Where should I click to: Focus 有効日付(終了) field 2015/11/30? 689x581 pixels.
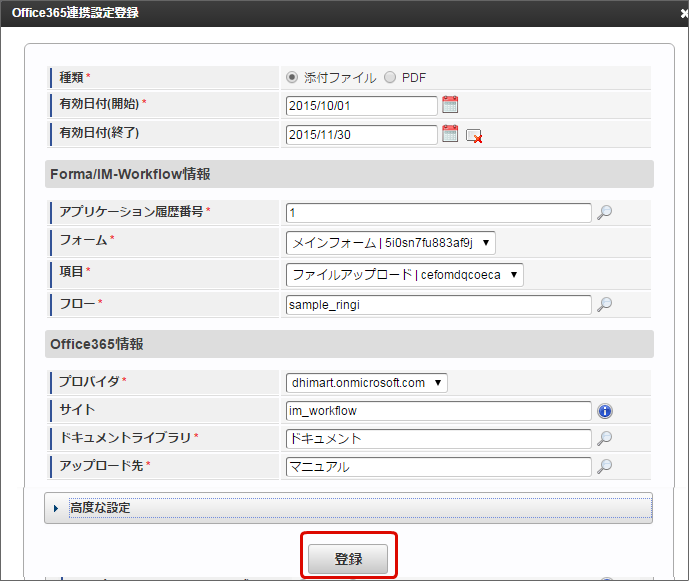[x=362, y=135]
